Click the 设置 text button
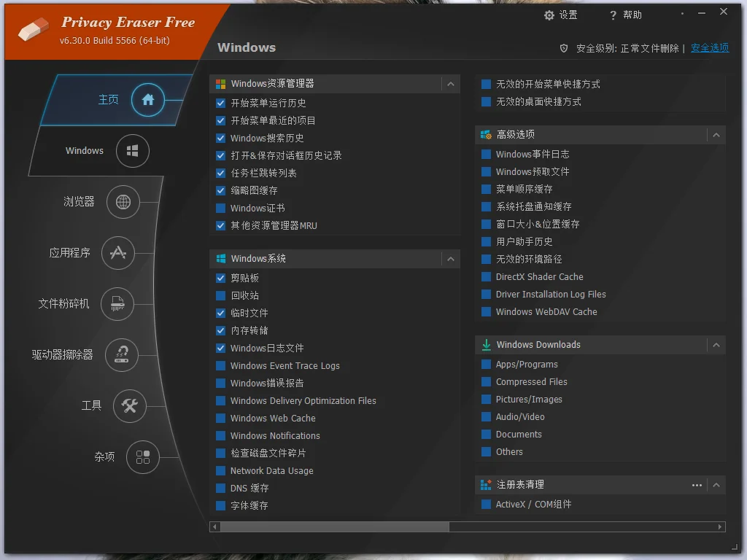Viewport: 747px width, 560px height. pyautogui.click(x=568, y=15)
